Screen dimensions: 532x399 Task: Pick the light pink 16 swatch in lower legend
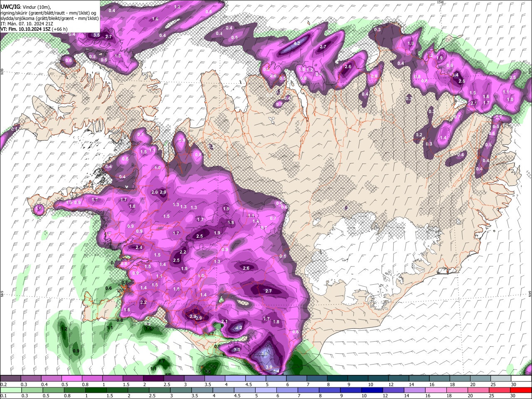pos(436,390)
